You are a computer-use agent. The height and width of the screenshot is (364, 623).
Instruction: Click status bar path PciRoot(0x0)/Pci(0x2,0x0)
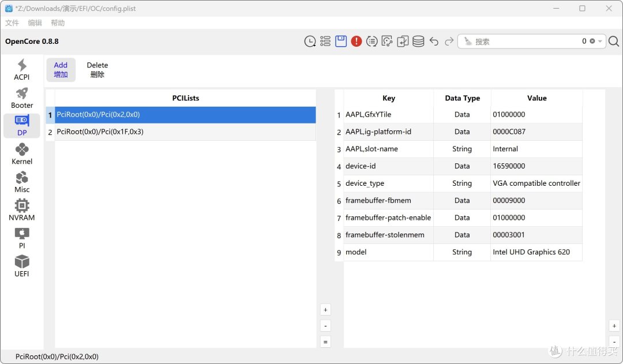click(x=57, y=357)
